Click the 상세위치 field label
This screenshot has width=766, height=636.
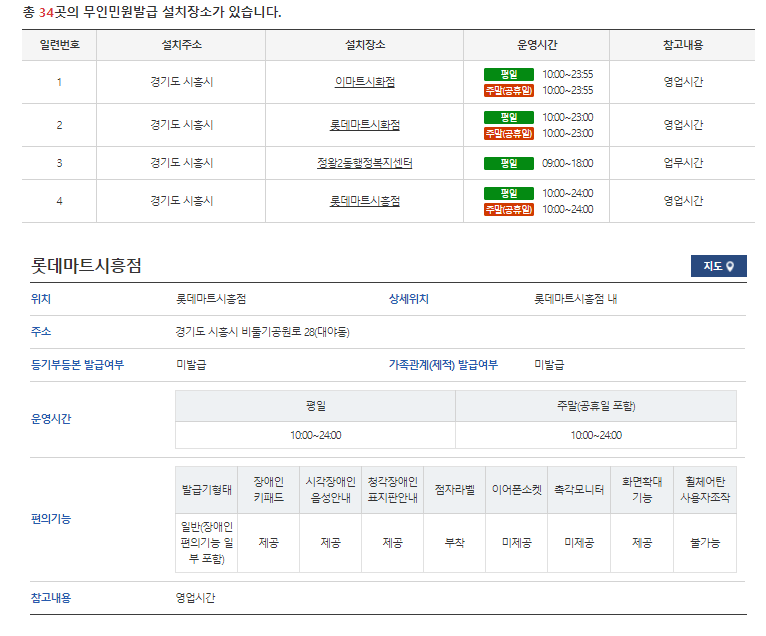point(408,299)
